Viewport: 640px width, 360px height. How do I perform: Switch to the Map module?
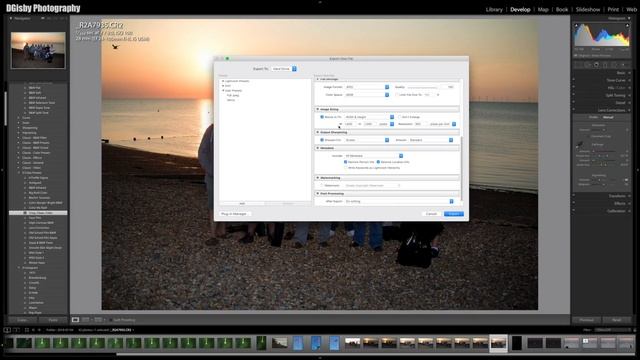543,9
